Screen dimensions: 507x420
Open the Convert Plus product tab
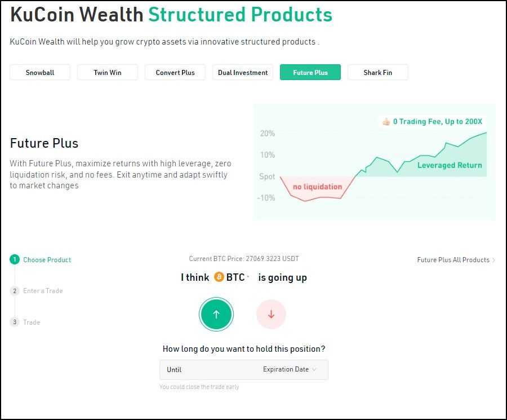click(175, 72)
